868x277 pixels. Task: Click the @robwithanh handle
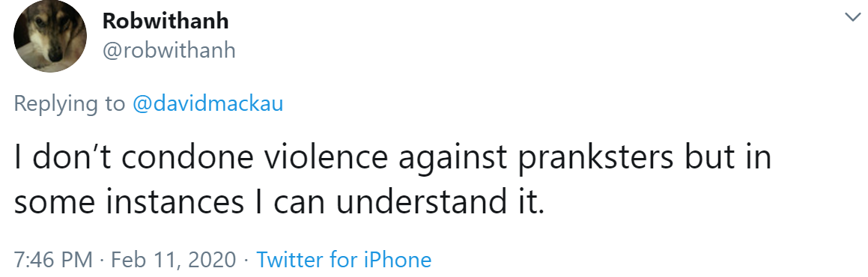pyautogui.click(x=169, y=50)
